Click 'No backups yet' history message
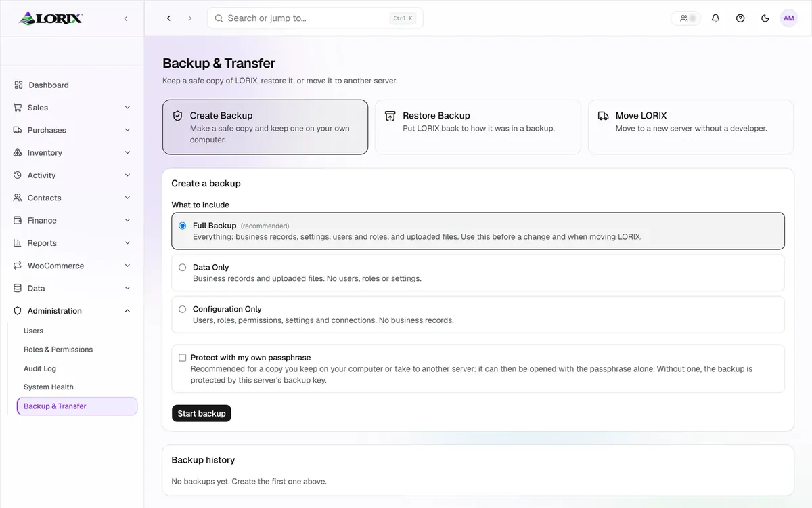 (249, 482)
